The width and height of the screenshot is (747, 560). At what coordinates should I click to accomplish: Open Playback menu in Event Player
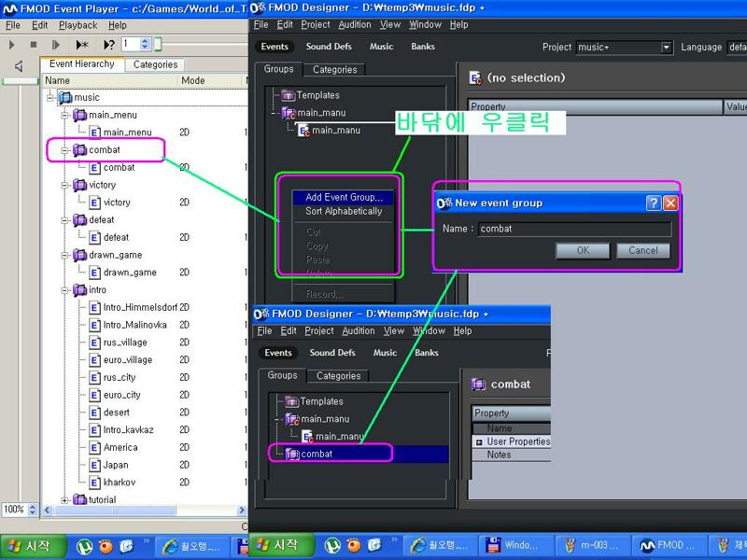78,25
